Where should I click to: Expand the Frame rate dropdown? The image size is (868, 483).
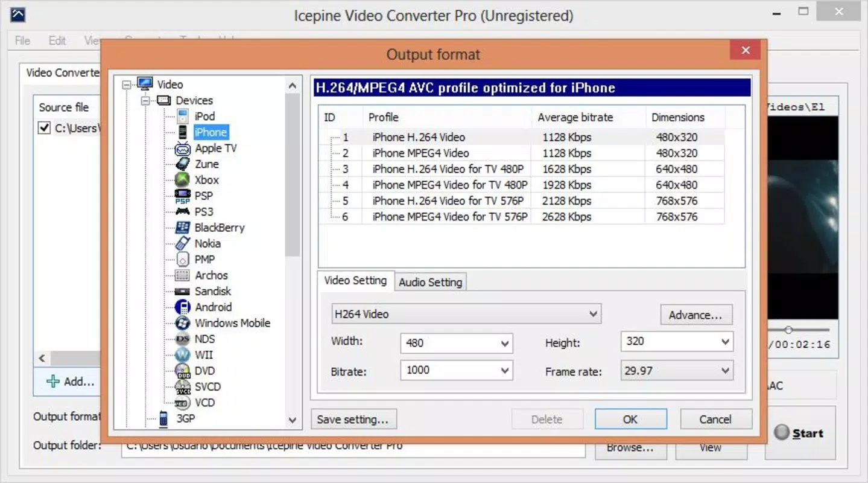coord(677,371)
